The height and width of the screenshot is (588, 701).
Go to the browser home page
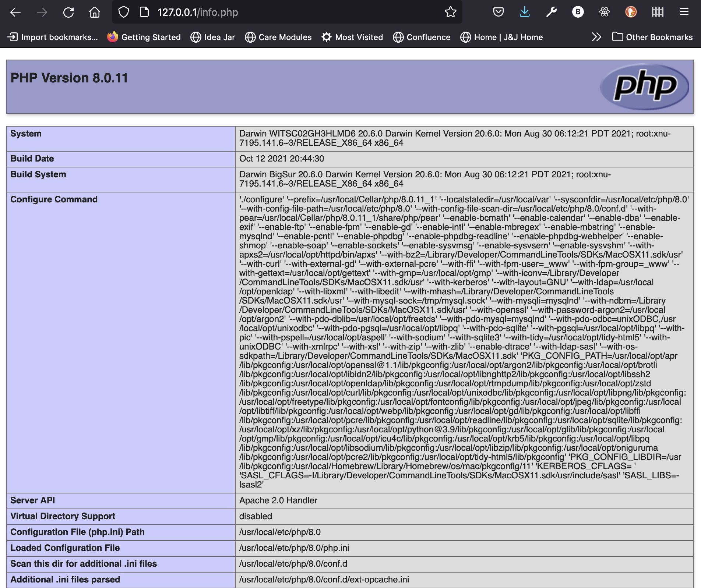pos(95,12)
